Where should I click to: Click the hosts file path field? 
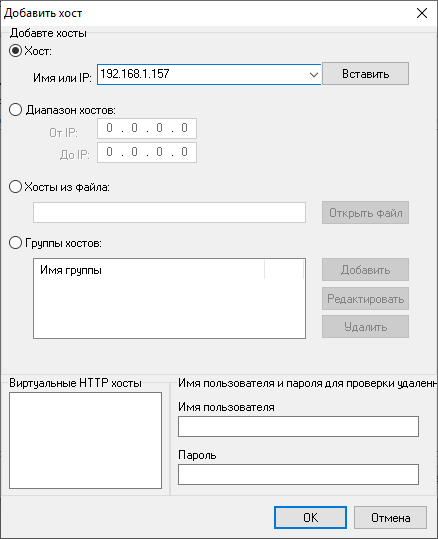click(169, 212)
